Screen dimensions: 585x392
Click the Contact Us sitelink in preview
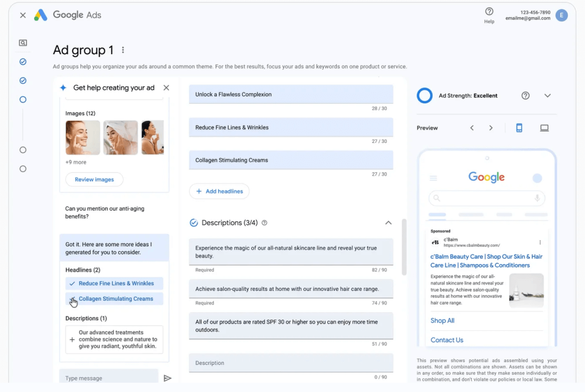click(447, 340)
